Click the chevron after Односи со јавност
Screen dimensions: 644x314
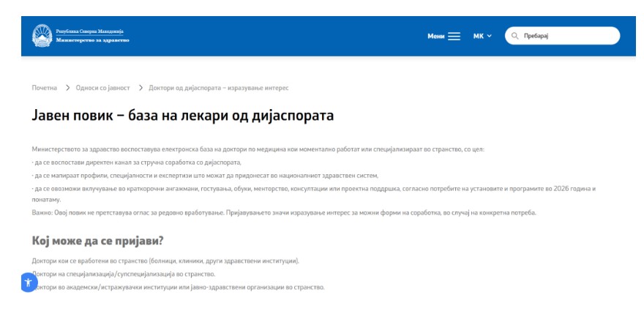pos(139,88)
